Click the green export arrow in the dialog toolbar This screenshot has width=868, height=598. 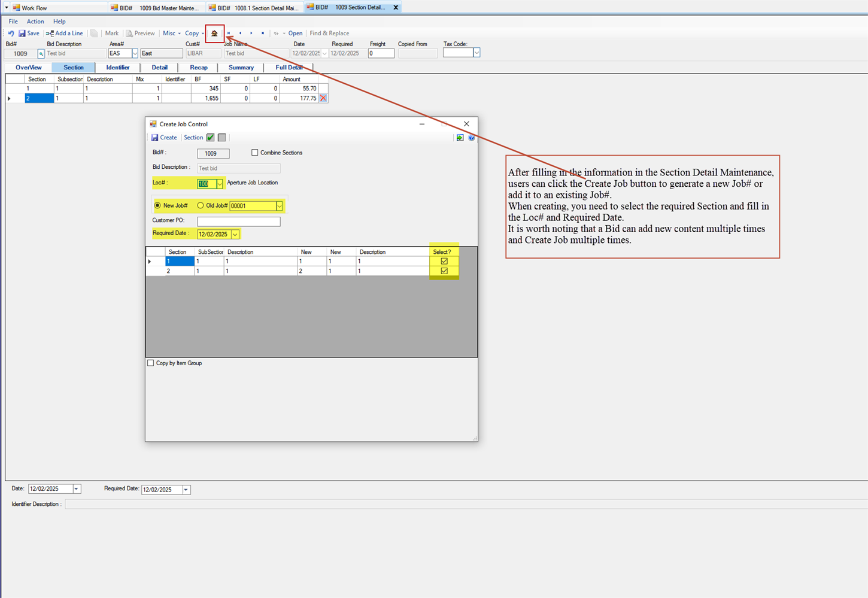[460, 138]
